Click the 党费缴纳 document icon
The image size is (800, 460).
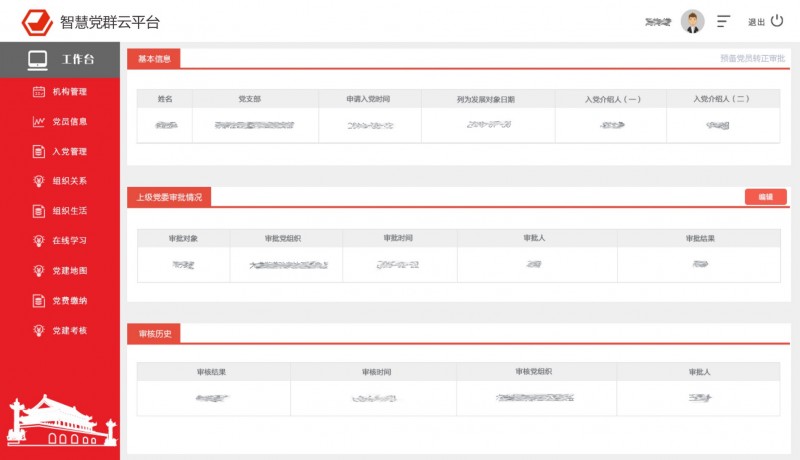point(39,301)
